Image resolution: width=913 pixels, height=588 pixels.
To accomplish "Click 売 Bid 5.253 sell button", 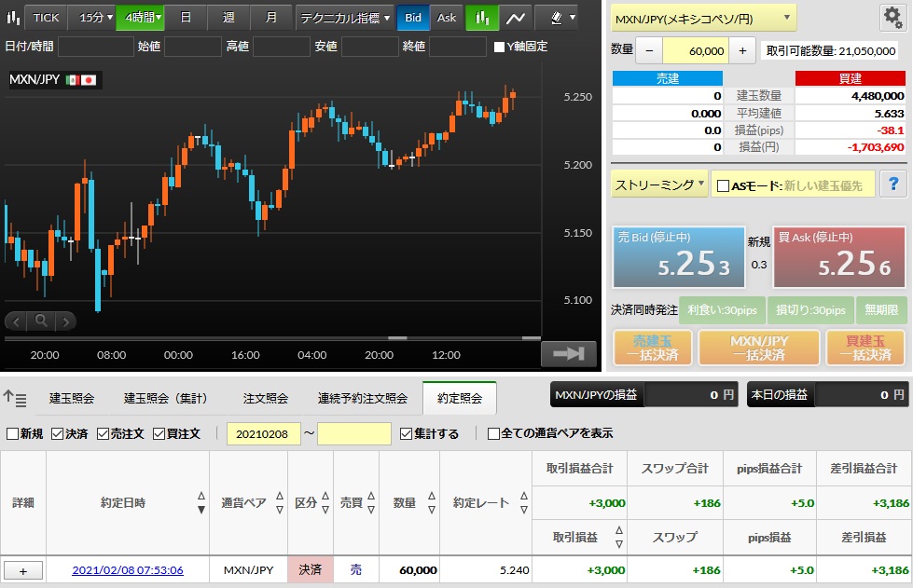I will point(678,257).
